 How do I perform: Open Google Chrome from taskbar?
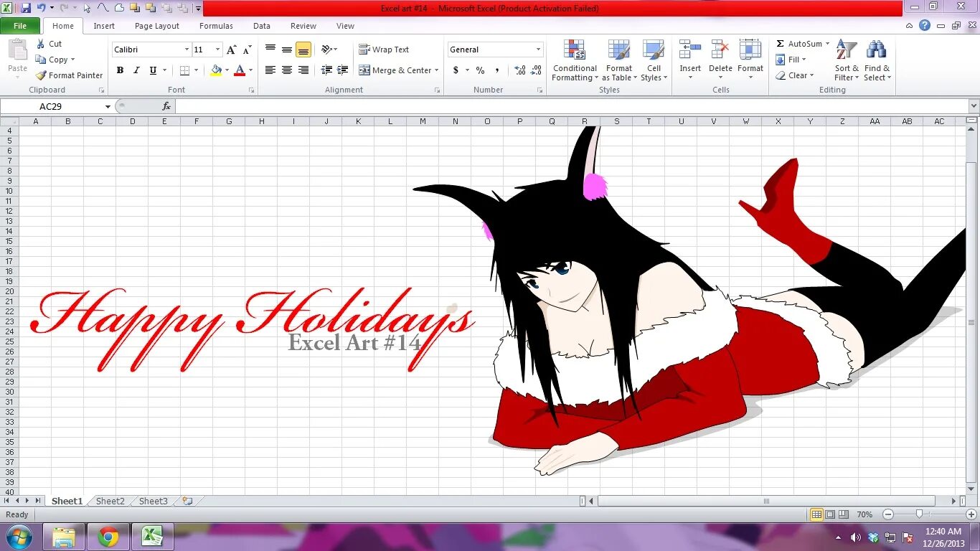click(108, 537)
